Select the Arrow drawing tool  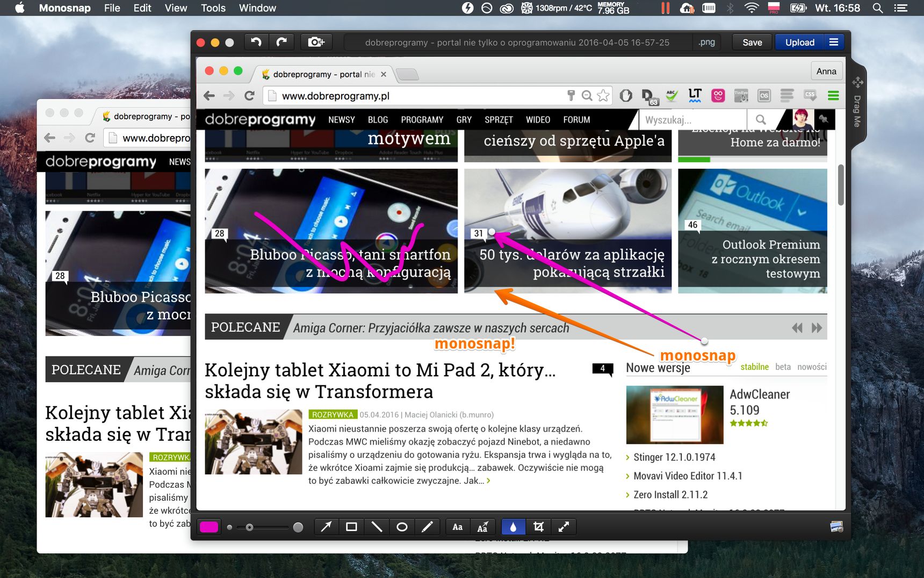click(326, 527)
